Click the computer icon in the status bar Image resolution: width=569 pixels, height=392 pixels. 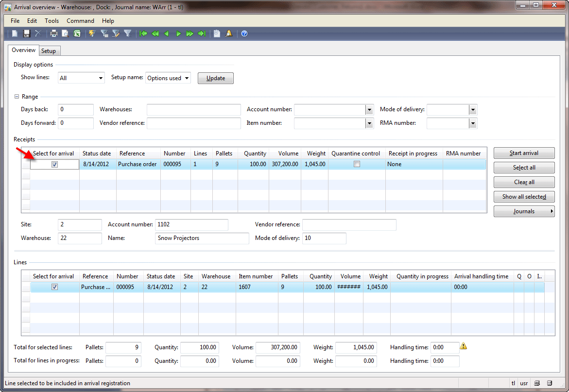pyautogui.click(x=537, y=383)
